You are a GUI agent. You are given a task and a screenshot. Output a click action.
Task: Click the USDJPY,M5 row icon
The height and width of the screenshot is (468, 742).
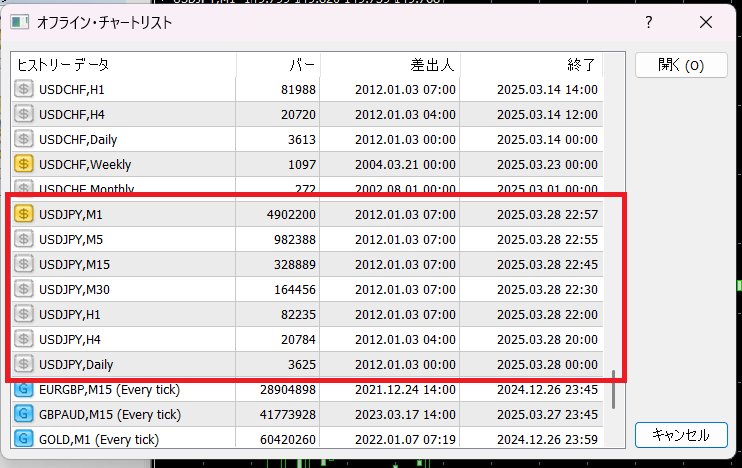point(23,239)
